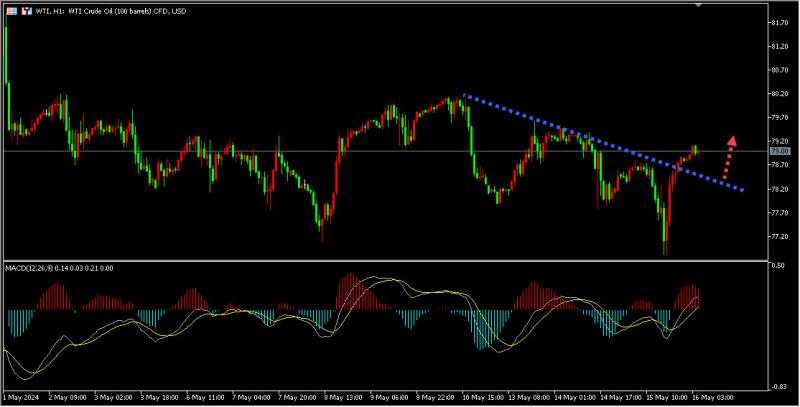
Task: Click the 80.20 price scale label
Action: pyautogui.click(x=781, y=94)
